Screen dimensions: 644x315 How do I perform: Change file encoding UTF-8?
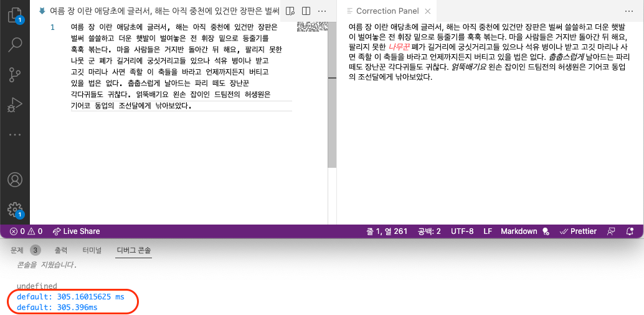(x=462, y=231)
